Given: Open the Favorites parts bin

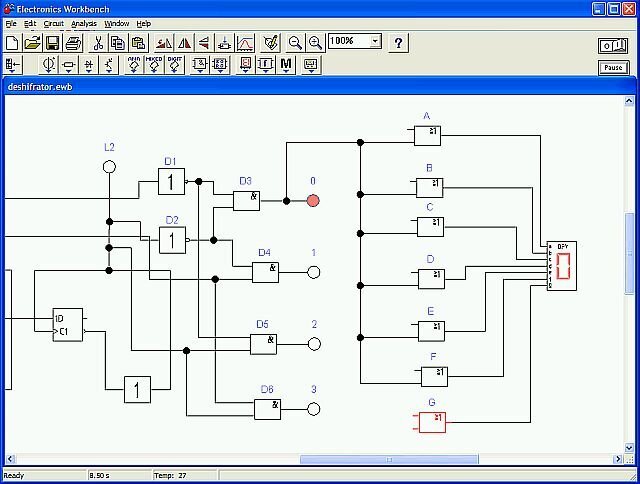Looking at the screenshot, I should (x=13, y=65).
